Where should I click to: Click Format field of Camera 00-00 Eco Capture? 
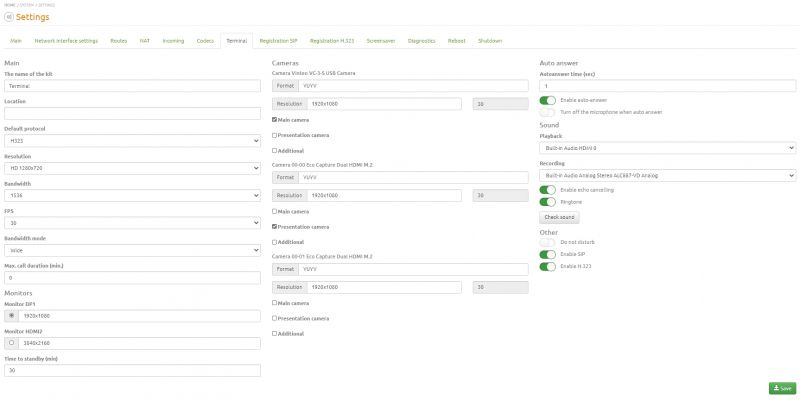pos(413,178)
